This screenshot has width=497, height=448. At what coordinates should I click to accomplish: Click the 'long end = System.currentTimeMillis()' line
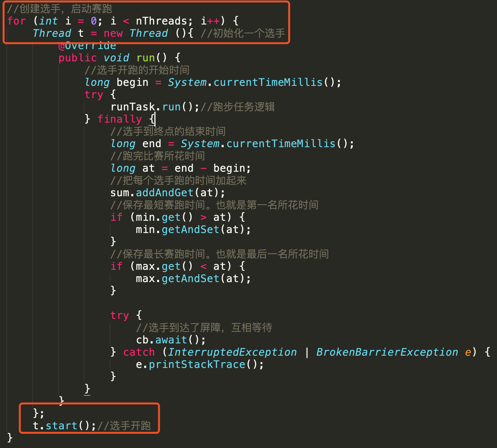pyautogui.click(x=232, y=144)
